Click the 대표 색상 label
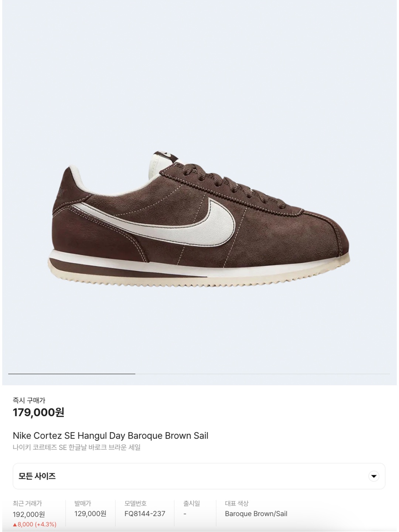Image resolution: width=399 pixels, height=532 pixels. (237, 503)
